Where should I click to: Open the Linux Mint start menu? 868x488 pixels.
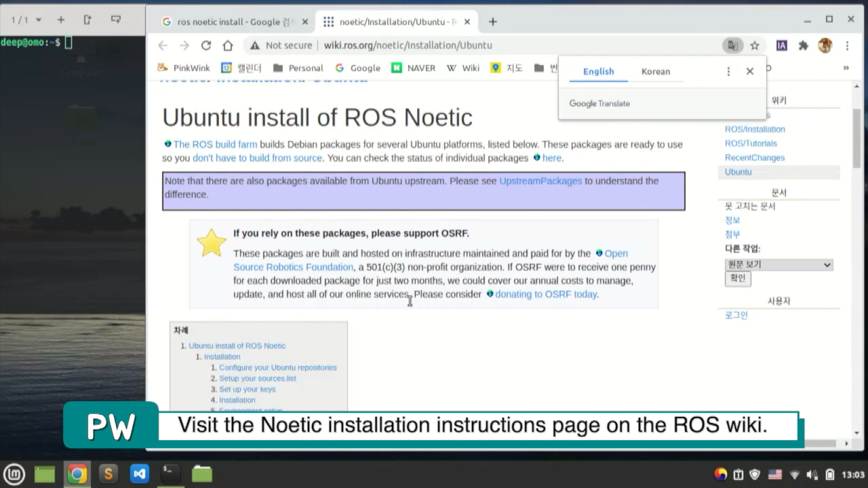(14, 474)
